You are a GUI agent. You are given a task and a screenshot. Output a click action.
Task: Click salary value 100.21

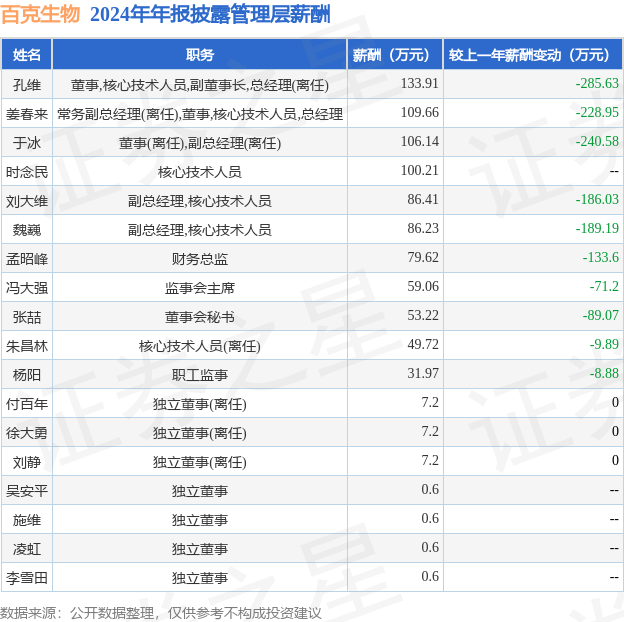click(419, 170)
